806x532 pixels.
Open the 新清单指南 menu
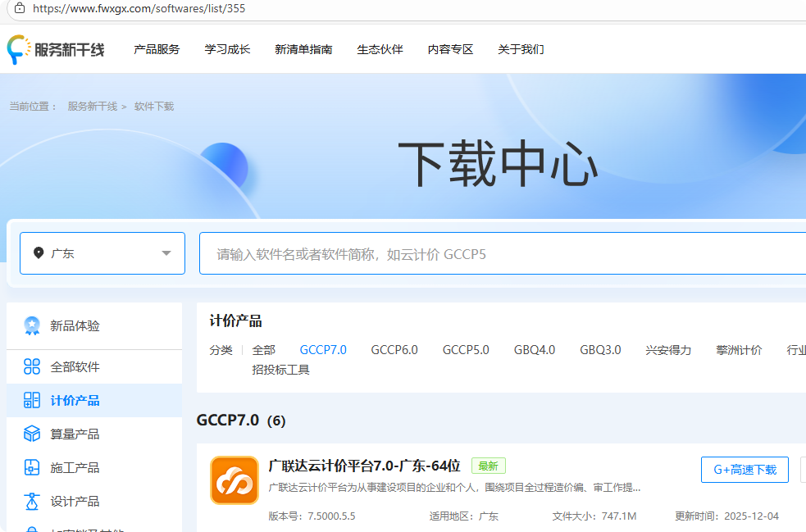pos(303,49)
